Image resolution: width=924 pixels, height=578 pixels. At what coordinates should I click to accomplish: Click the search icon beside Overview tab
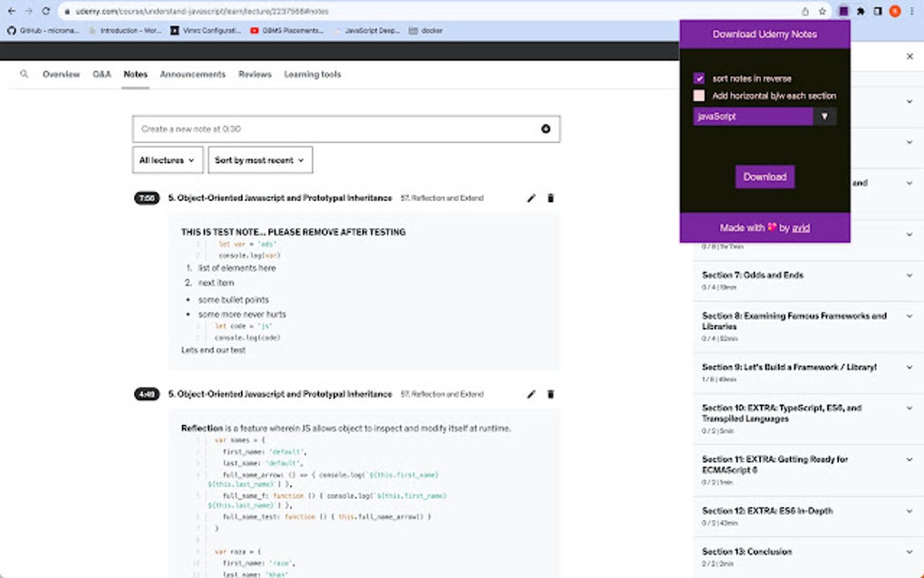tap(24, 74)
